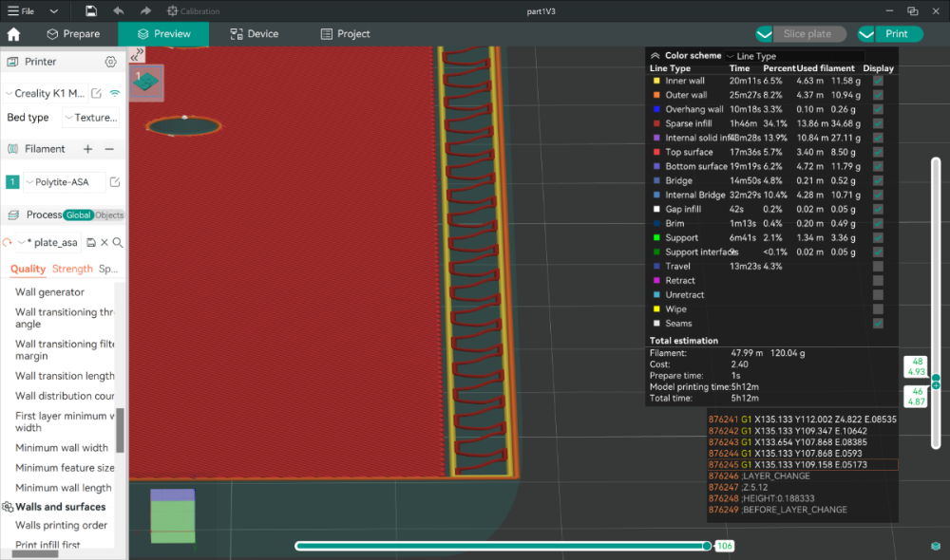The image size is (950, 560).
Task: Open printer settings gear icon
Action: [110, 62]
